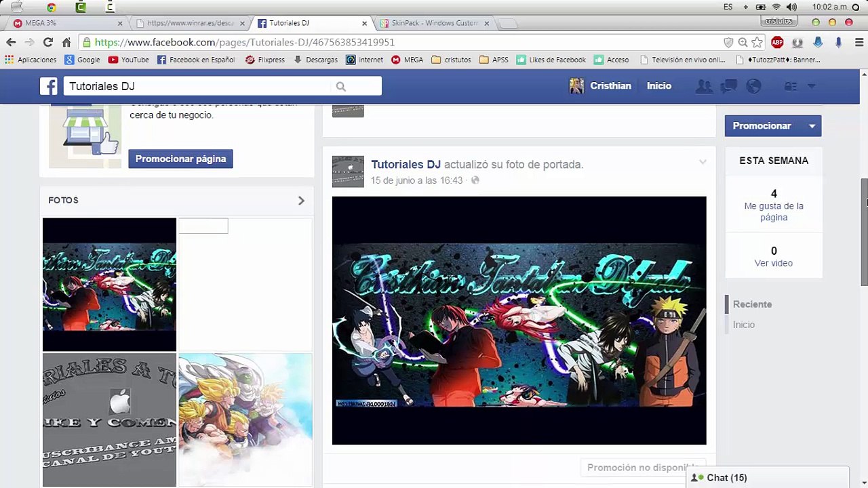
Task: Click Cristhian's profile picture in header
Action: coord(576,86)
